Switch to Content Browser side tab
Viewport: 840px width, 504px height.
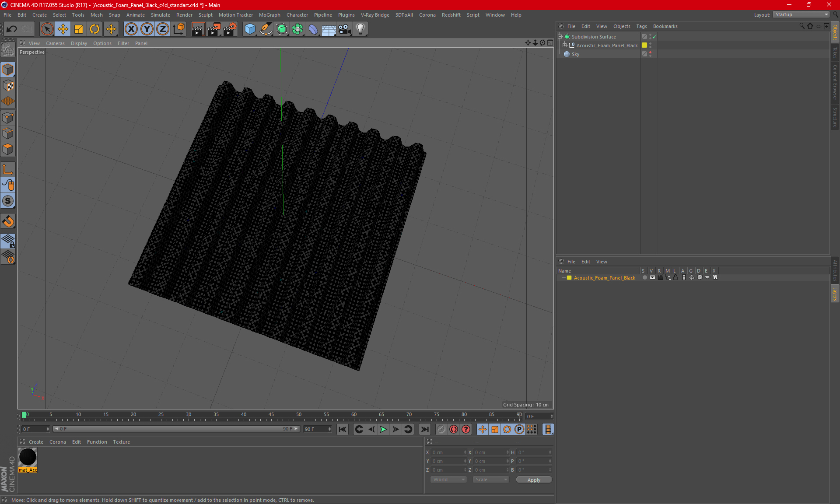click(835, 82)
